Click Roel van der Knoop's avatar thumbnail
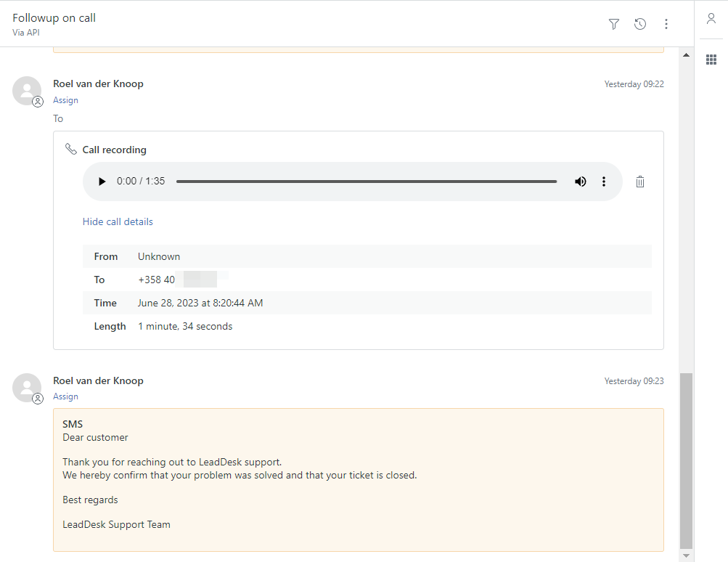 (x=27, y=90)
